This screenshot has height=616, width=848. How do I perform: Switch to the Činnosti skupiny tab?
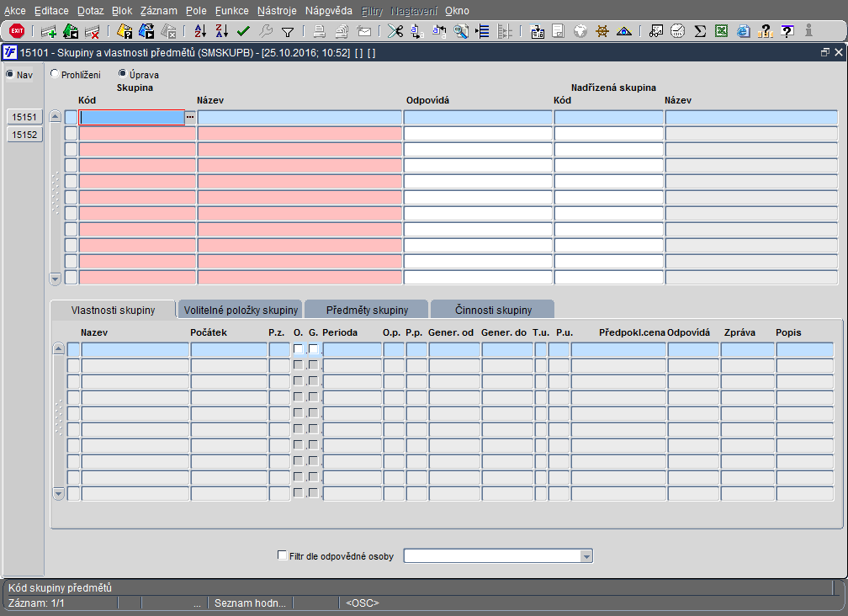pyautogui.click(x=493, y=310)
